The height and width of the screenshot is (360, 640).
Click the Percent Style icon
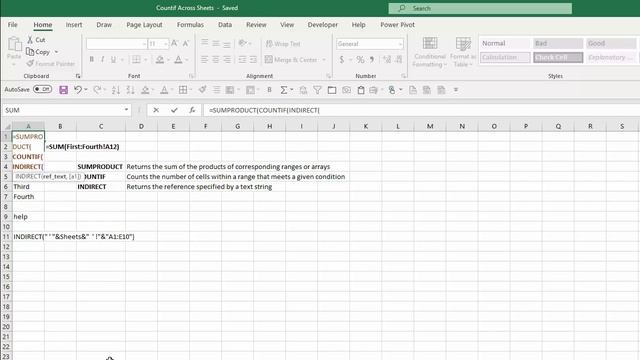(360, 60)
